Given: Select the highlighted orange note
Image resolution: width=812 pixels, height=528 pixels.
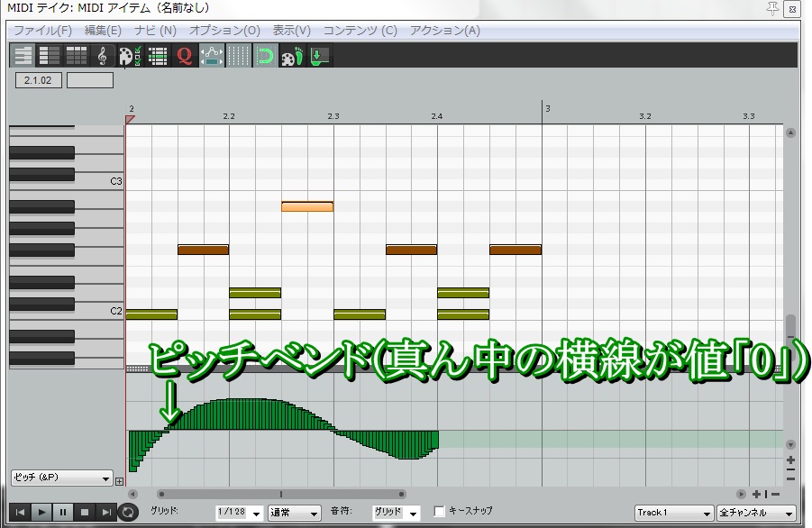Looking at the screenshot, I should point(307,206).
